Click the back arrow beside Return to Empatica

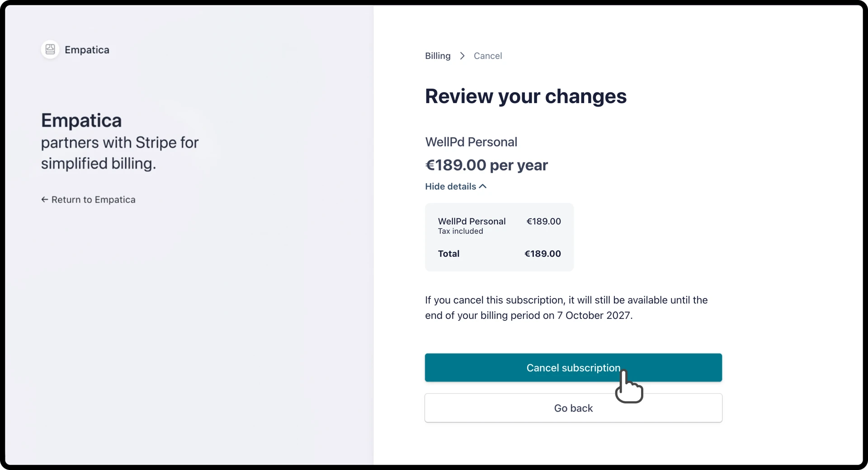[x=44, y=199]
